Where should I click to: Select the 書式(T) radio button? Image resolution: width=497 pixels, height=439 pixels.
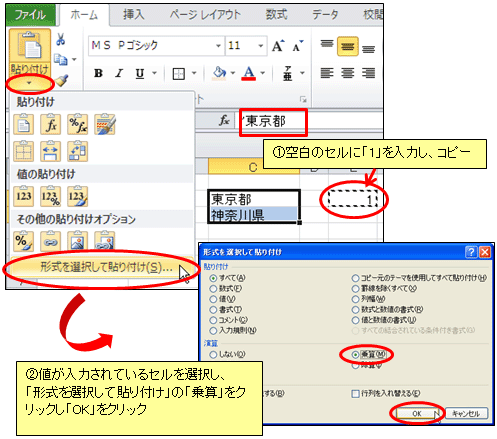pyautogui.click(x=213, y=310)
